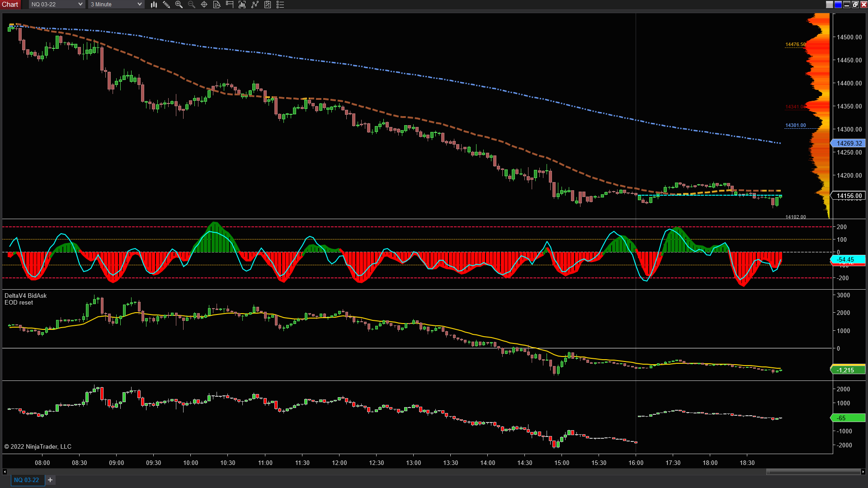This screenshot has height=488, width=868.
Task: Add a new chart tab
Action: [x=50, y=480]
